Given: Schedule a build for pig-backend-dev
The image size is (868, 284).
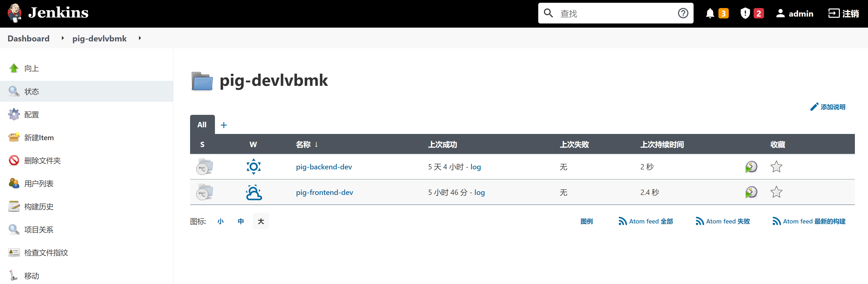Looking at the screenshot, I should pyautogui.click(x=751, y=167).
